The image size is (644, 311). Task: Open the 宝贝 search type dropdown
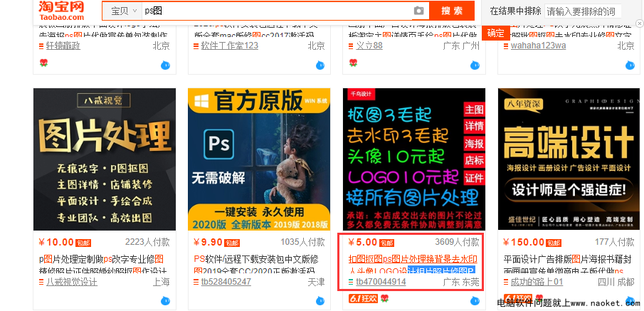pyautogui.click(x=122, y=11)
